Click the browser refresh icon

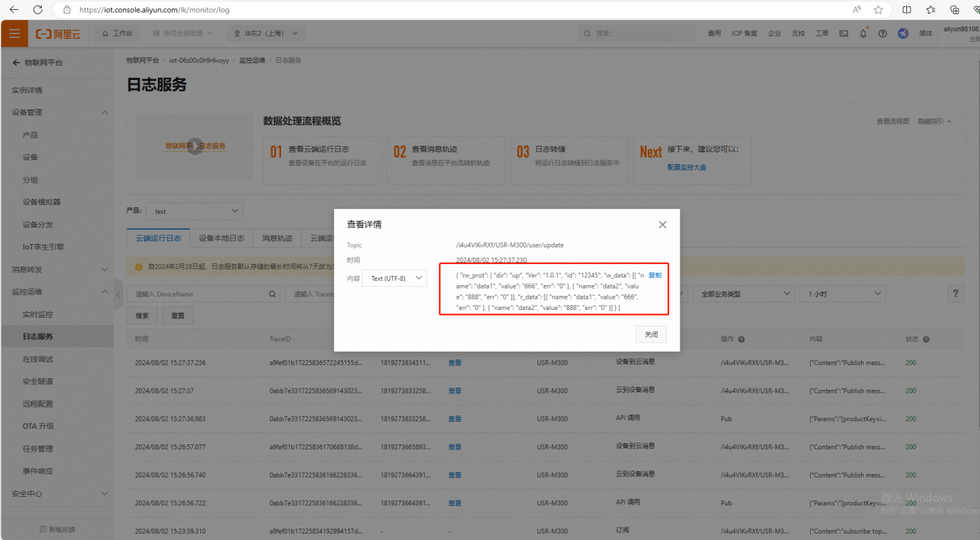[x=38, y=10]
